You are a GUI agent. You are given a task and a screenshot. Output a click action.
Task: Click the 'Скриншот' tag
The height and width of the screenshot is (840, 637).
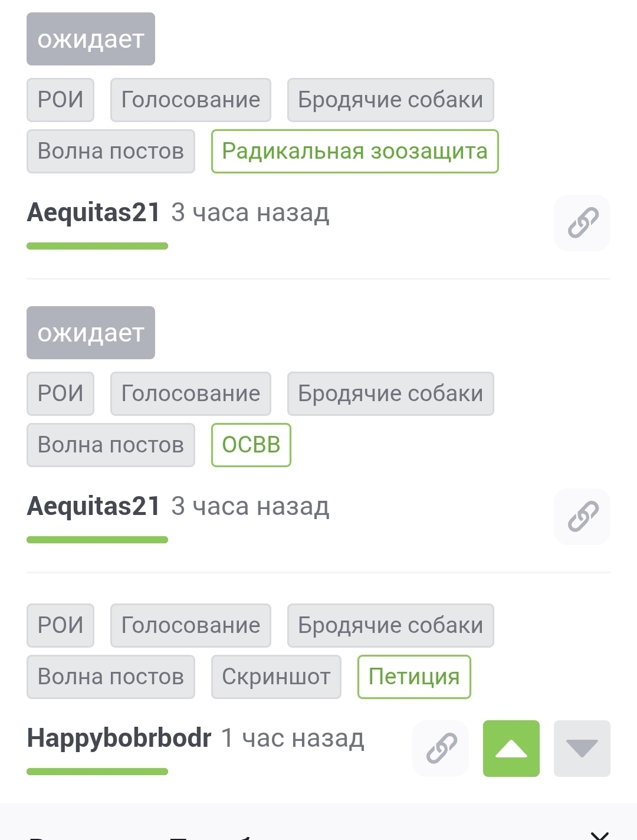[x=276, y=677]
